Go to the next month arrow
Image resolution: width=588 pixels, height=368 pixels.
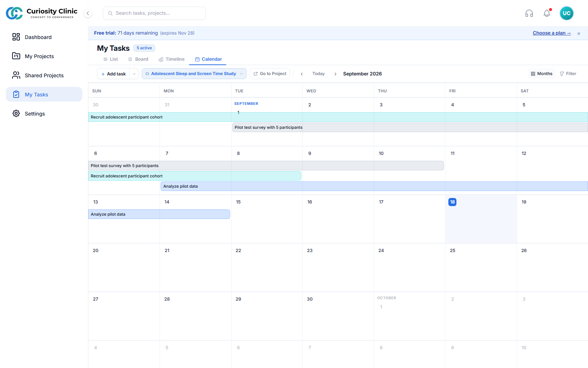(x=335, y=74)
